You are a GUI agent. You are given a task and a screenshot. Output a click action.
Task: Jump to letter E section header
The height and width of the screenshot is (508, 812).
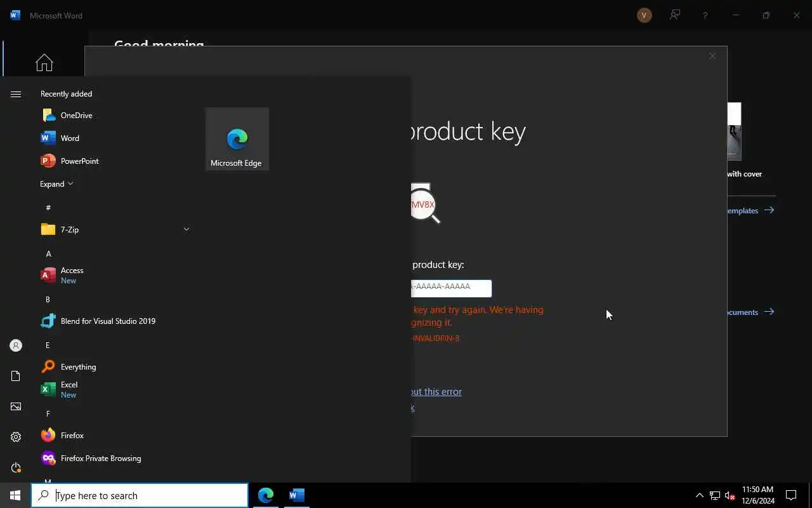pyautogui.click(x=48, y=345)
